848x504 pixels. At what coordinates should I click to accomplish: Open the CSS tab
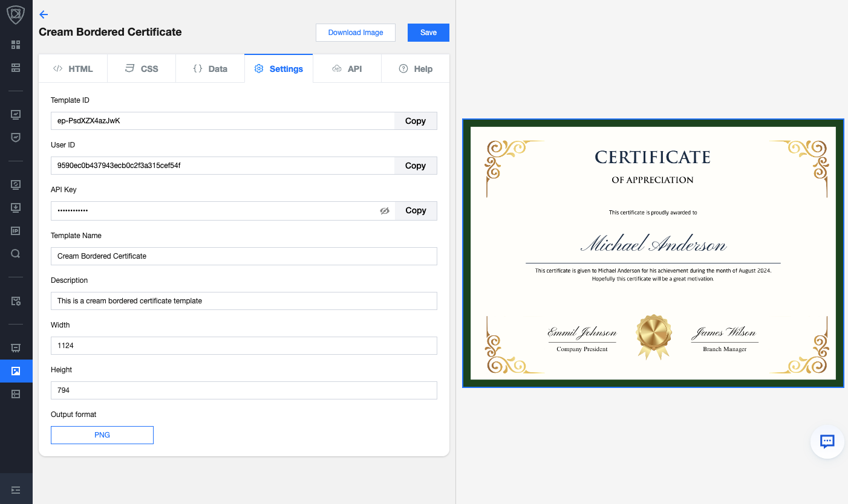point(142,69)
